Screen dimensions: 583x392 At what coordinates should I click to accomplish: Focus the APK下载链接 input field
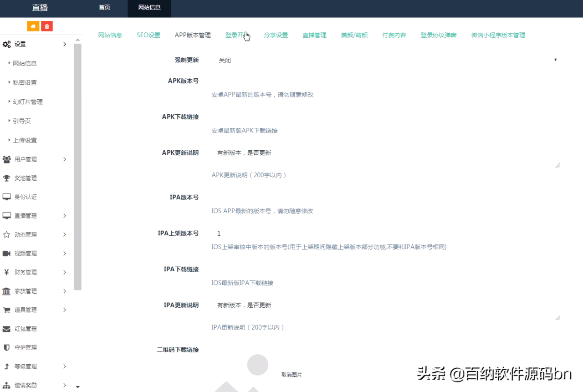click(386, 117)
